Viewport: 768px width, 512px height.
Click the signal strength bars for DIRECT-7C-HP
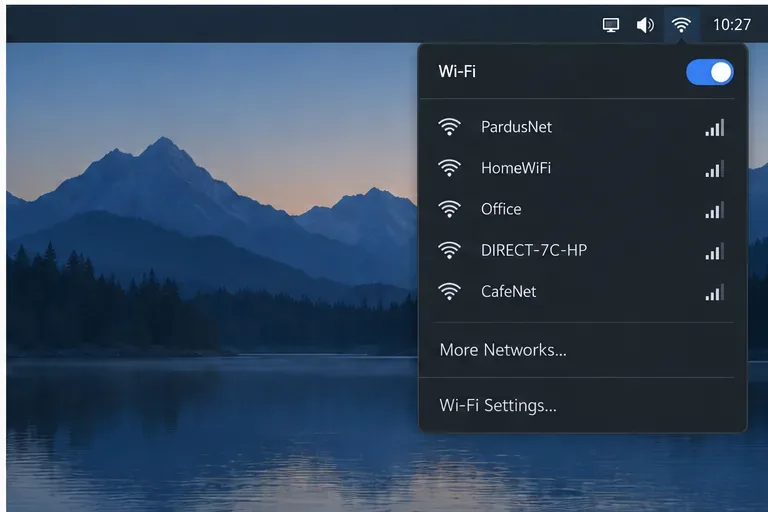pos(715,251)
